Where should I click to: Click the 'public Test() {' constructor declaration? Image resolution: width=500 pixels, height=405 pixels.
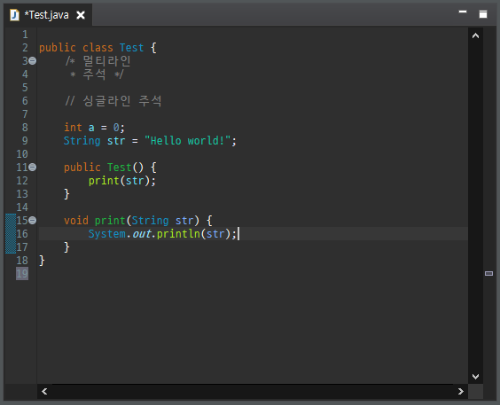coord(110,167)
